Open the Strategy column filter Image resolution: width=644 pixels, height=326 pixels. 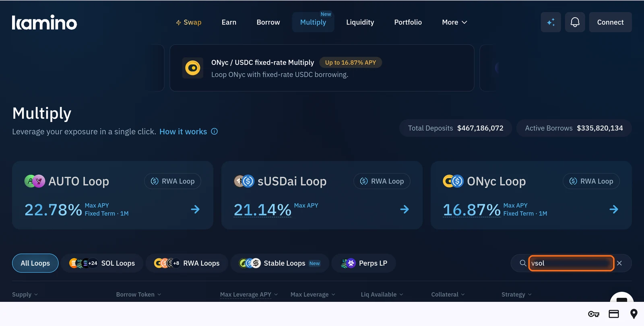point(516,295)
